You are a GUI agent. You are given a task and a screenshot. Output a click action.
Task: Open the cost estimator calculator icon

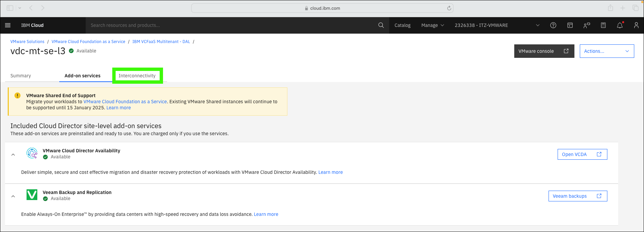coord(603,25)
